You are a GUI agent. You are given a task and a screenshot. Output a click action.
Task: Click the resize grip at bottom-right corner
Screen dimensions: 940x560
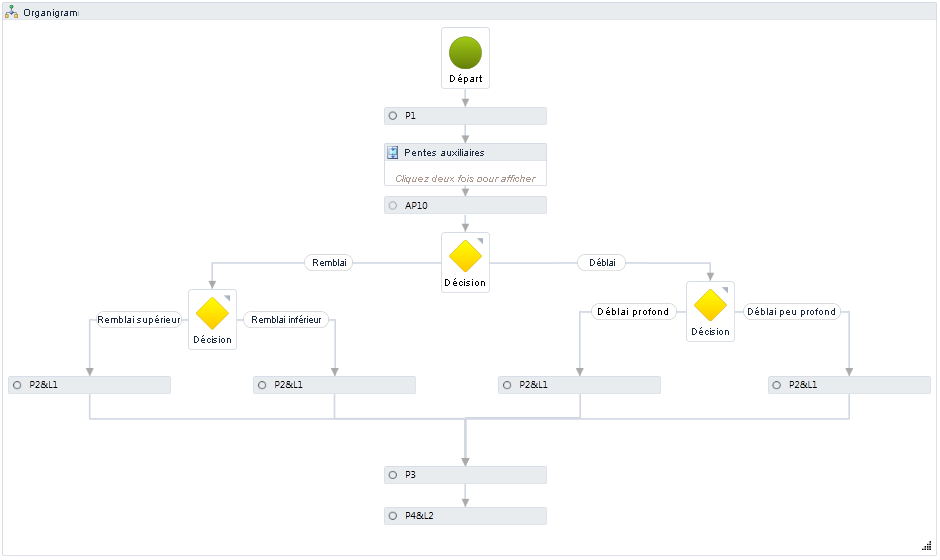click(x=926, y=544)
